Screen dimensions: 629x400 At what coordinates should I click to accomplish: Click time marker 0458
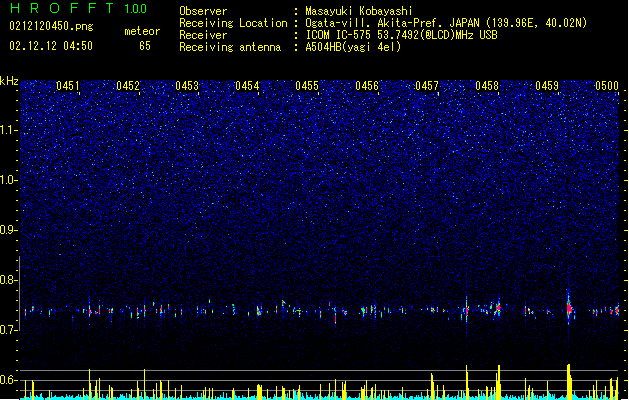(487, 86)
